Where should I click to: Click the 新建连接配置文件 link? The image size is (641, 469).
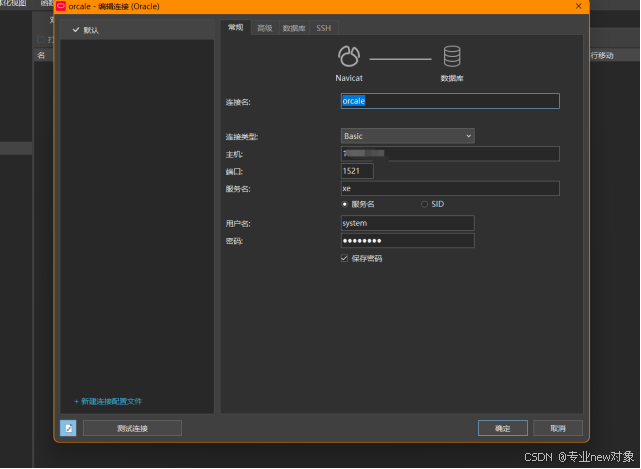(x=108, y=401)
